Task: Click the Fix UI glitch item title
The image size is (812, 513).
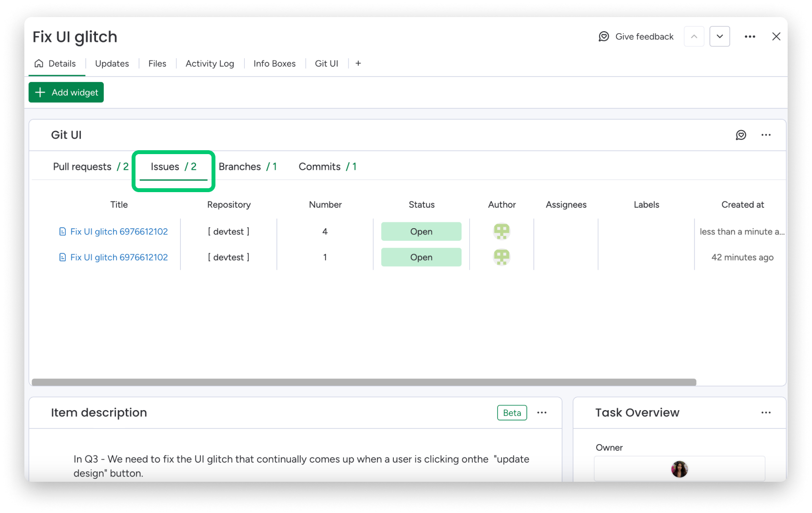Action: pyautogui.click(x=75, y=37)
